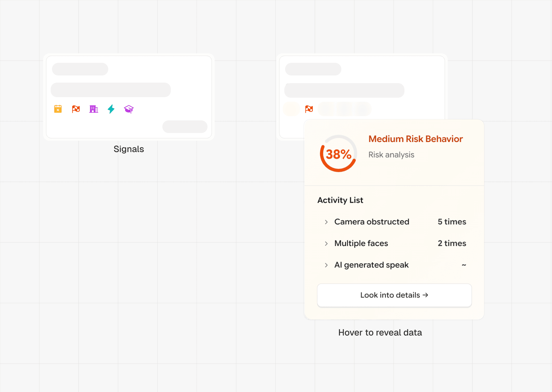The height and width of the screenshot is (392, 552).
Task: Expand the Camera obstructed activity chevron
Action: pos(326,222)
